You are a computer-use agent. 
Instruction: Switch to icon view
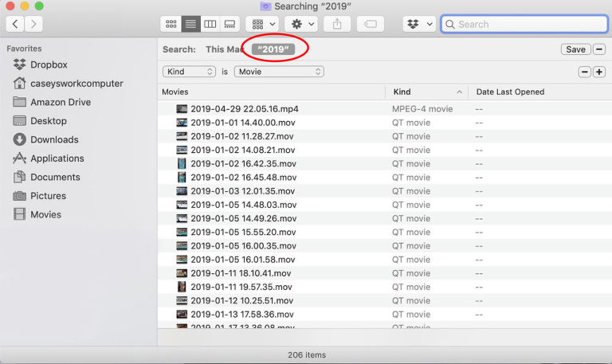[171, 24]
